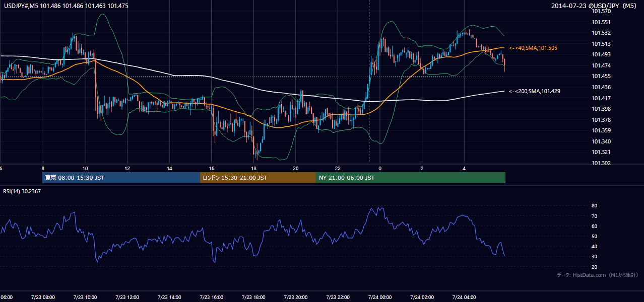Click price axis label 101.532

pyautogui.click(x=601, y=33)
